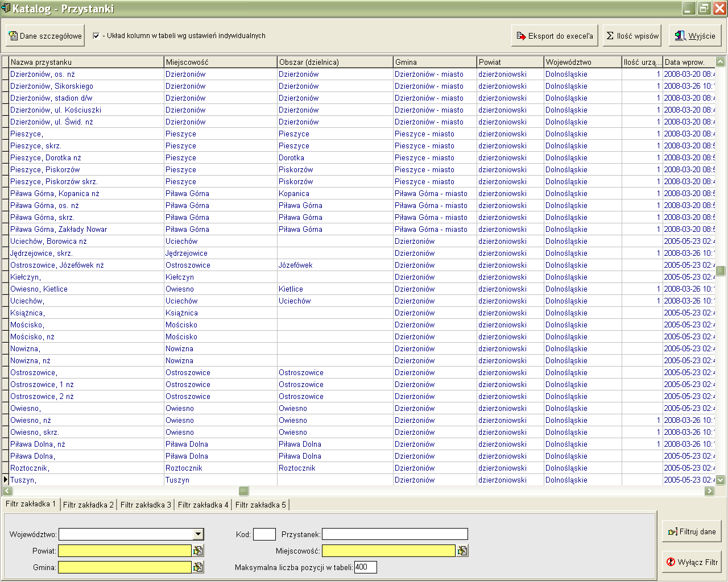
Task: Select row Pieszyce, Dorotka nż
Action: (362, 158)
